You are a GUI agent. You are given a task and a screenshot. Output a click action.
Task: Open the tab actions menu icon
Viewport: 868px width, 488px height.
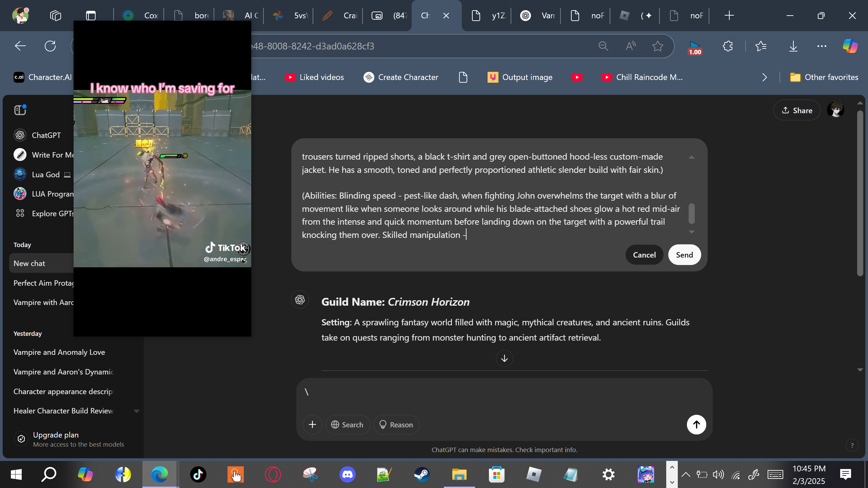click(x=91, y=16)
